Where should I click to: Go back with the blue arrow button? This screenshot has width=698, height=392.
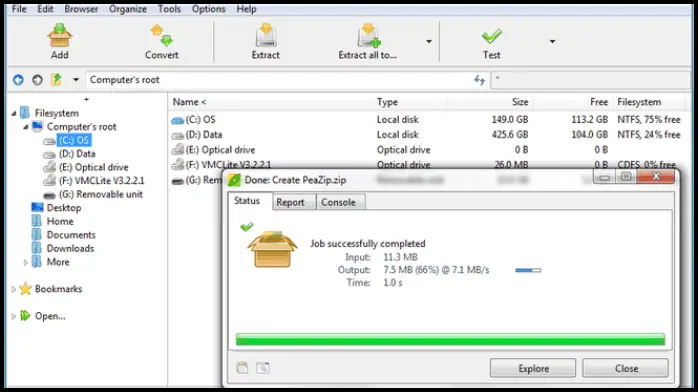pos(18,80)
